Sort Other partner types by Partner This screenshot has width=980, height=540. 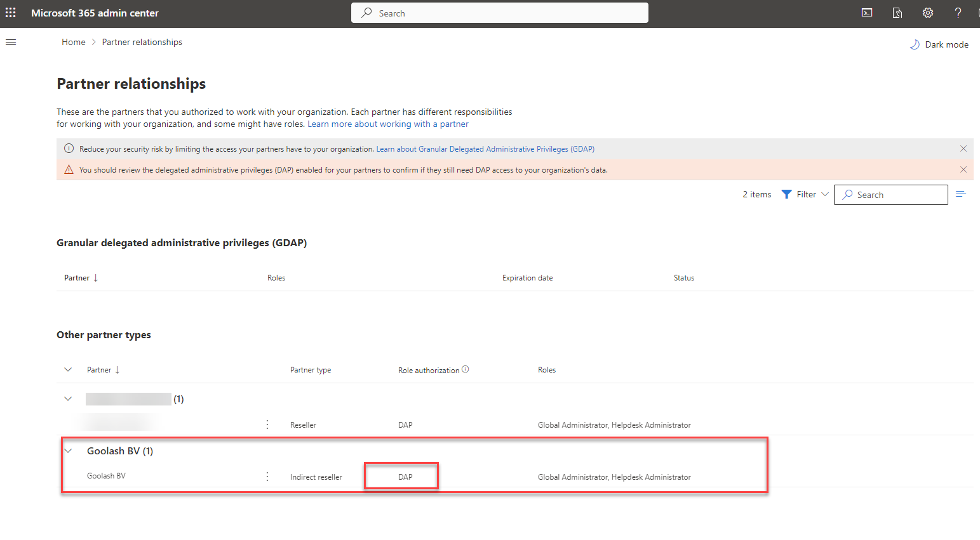104,370
